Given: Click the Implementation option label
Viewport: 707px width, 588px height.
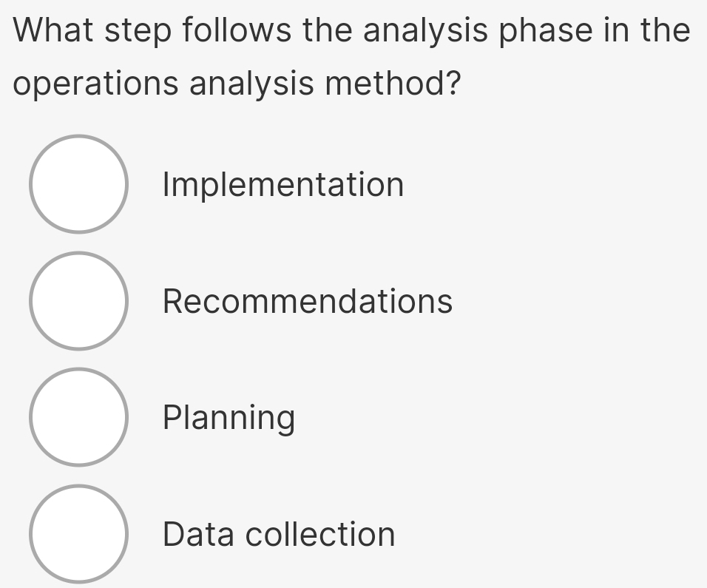Looking at the screenshot, I should 283,184.
